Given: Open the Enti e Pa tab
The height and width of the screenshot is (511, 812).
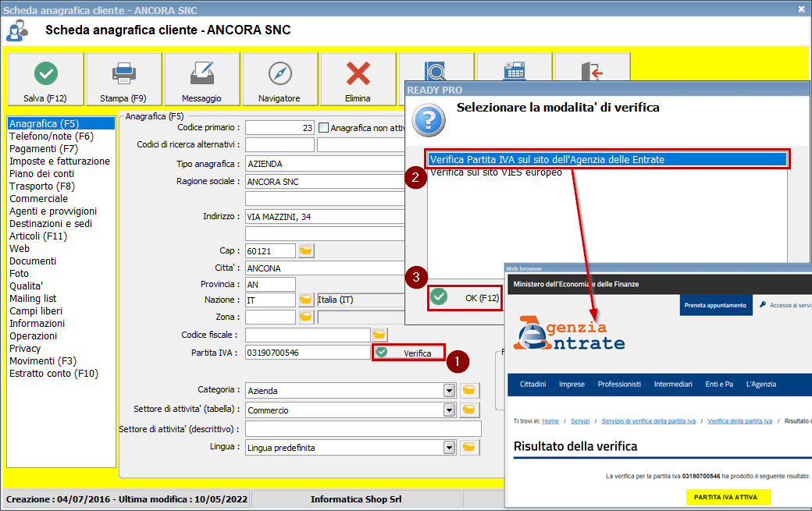Looking at the screenshot, I should [x=719, y=385].
